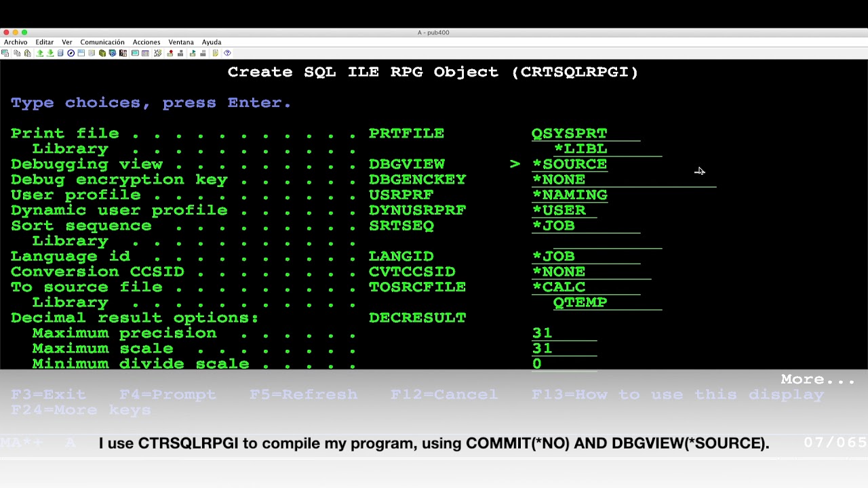Click the Maximum precision 31 field
868x488 pixels.
(x=564, y=333)
